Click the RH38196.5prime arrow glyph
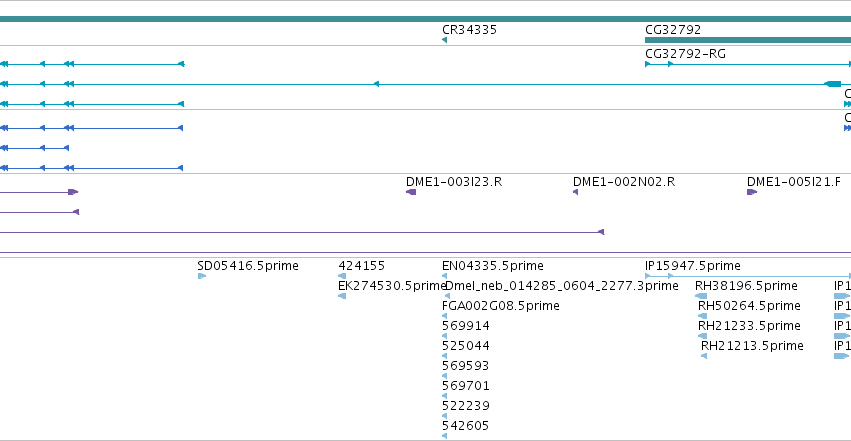Screen dimensions: 851x441 (701, 296)
